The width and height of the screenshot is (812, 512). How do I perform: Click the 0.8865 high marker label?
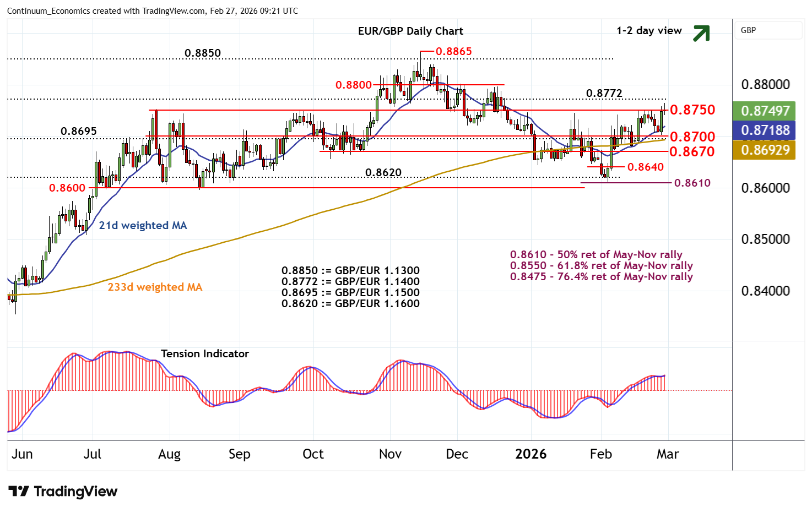pyautogui.click(x=453, y=52)
